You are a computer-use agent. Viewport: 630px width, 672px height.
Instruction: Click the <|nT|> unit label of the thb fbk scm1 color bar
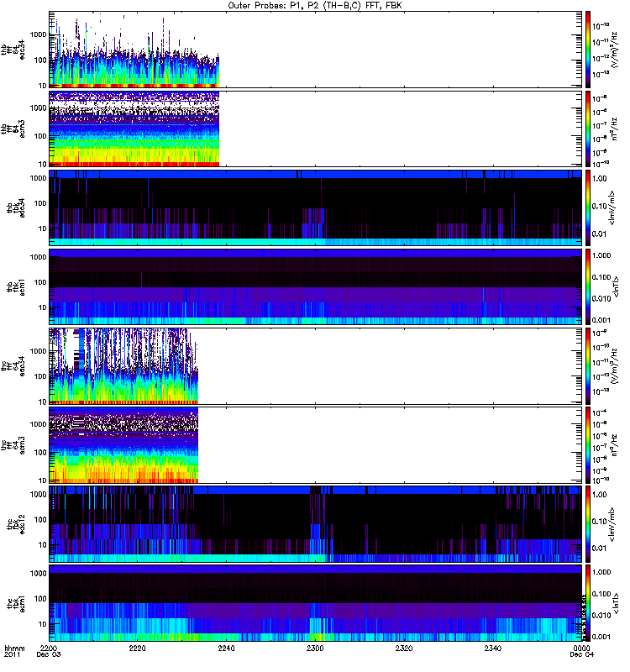(617, 286)
